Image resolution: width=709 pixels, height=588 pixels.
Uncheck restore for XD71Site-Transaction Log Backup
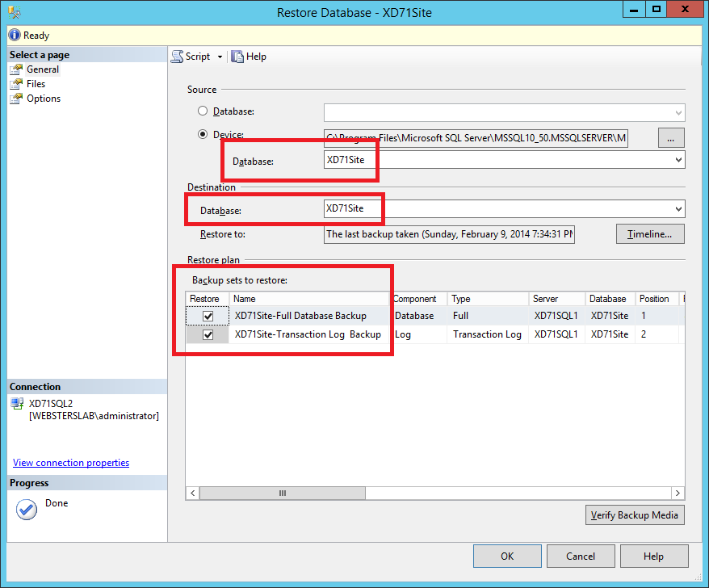[x=208, y=334]
